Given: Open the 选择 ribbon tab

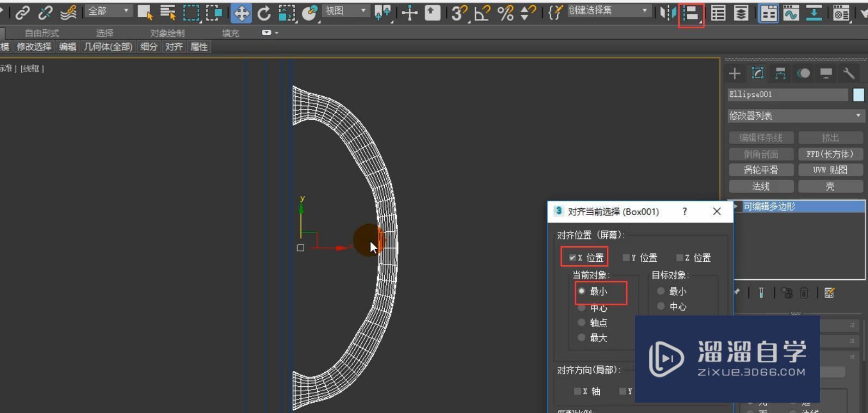Looking at the screenshot, I should click(104, 33).
